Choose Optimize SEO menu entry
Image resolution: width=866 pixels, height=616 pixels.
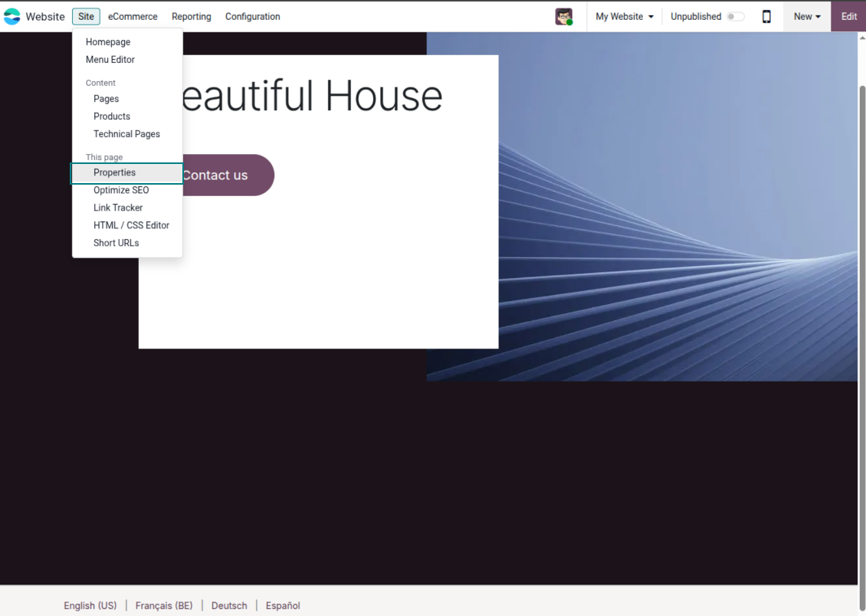(x=121, y=190)
